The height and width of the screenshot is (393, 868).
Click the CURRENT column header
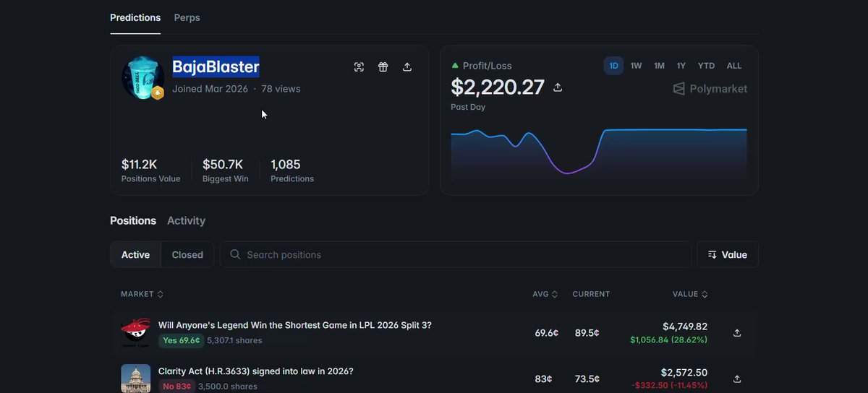[591, 294]
